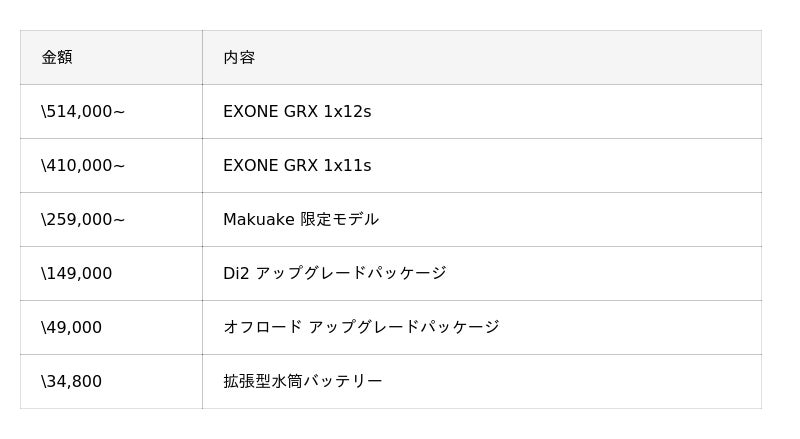Click the text 限定モデル

click(340, 220)
